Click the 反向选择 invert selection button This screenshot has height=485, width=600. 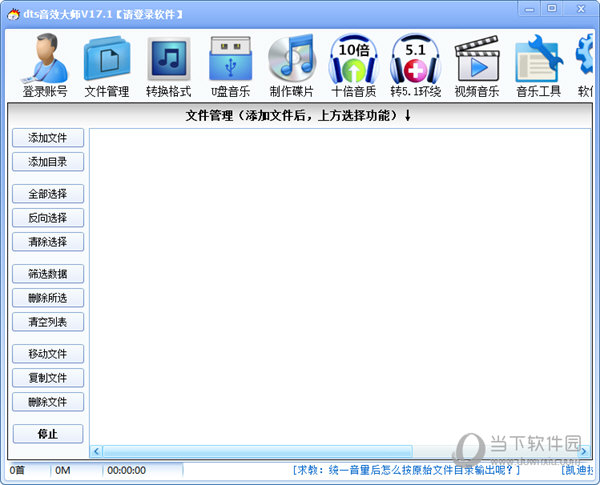coord(48,218)
